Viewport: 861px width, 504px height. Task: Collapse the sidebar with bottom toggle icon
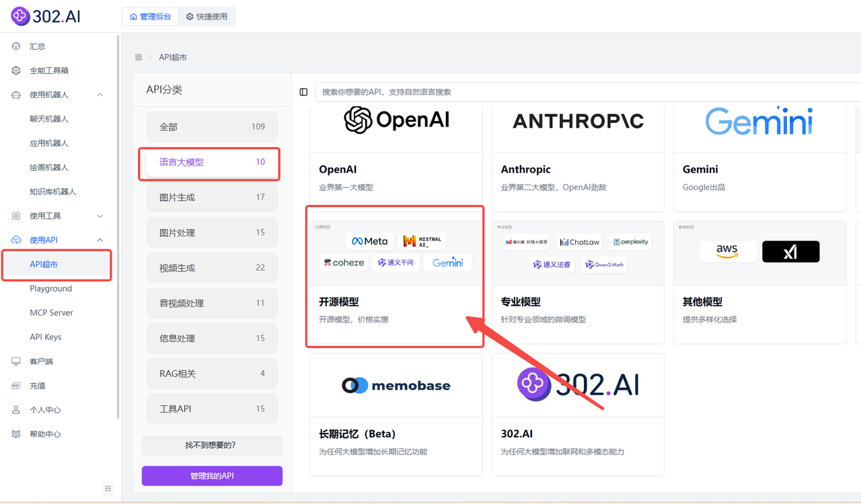108,488
